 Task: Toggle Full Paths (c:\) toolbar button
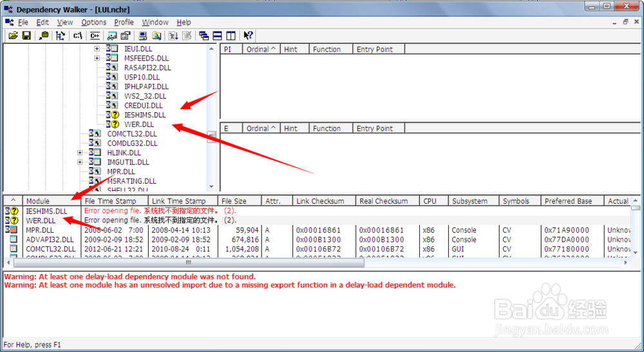(78, 35)
